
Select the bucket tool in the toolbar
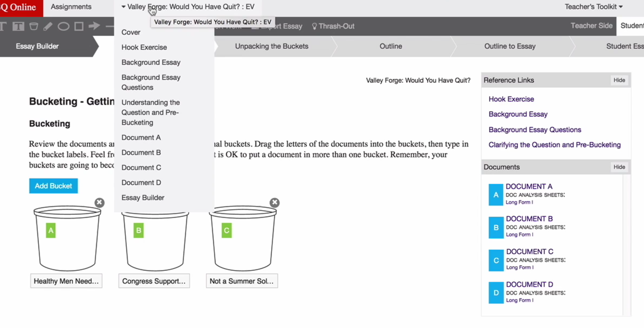click(34, 26)
